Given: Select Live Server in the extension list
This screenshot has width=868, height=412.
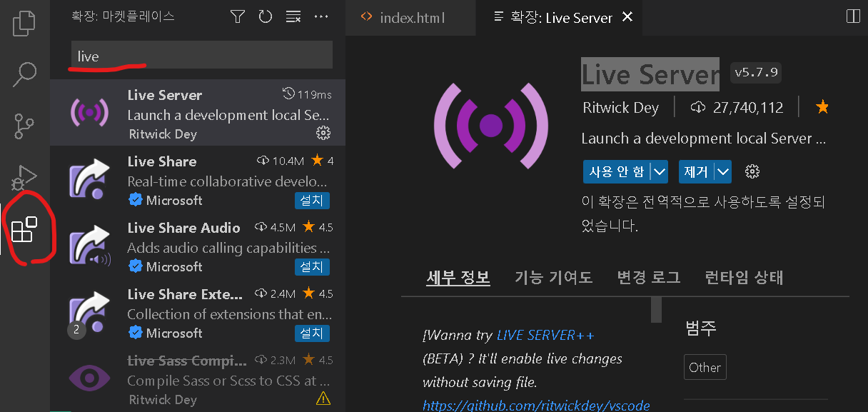Looking at the screenshot, I should tap(198, 113).
